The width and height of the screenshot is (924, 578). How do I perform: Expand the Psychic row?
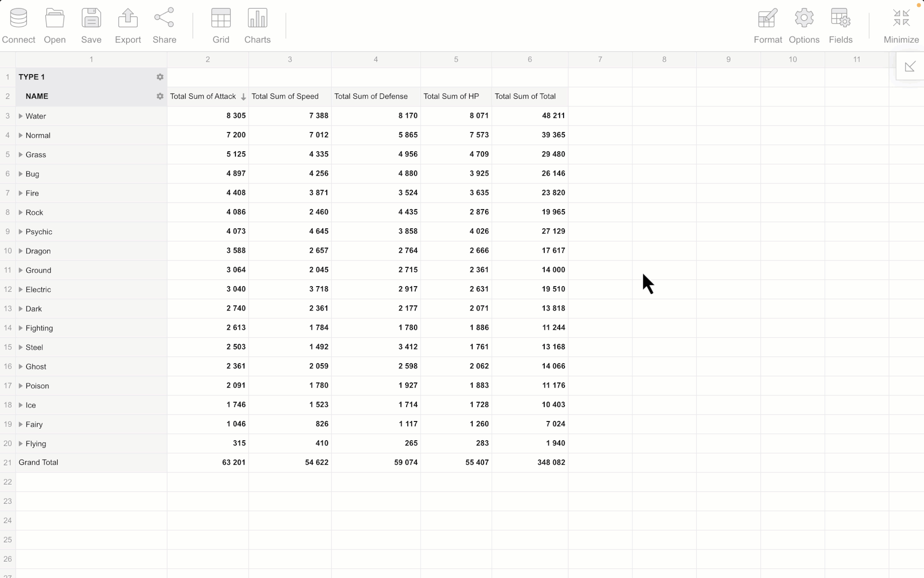[21, 232]
